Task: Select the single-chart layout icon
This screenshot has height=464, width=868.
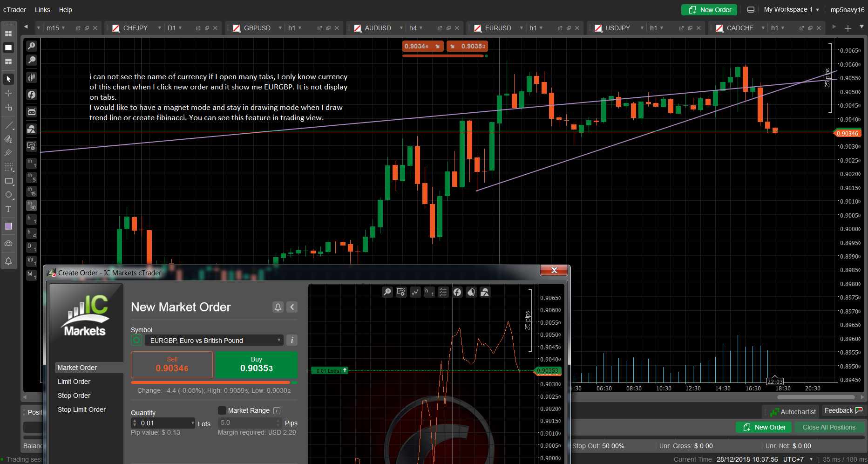Action: 8,48
